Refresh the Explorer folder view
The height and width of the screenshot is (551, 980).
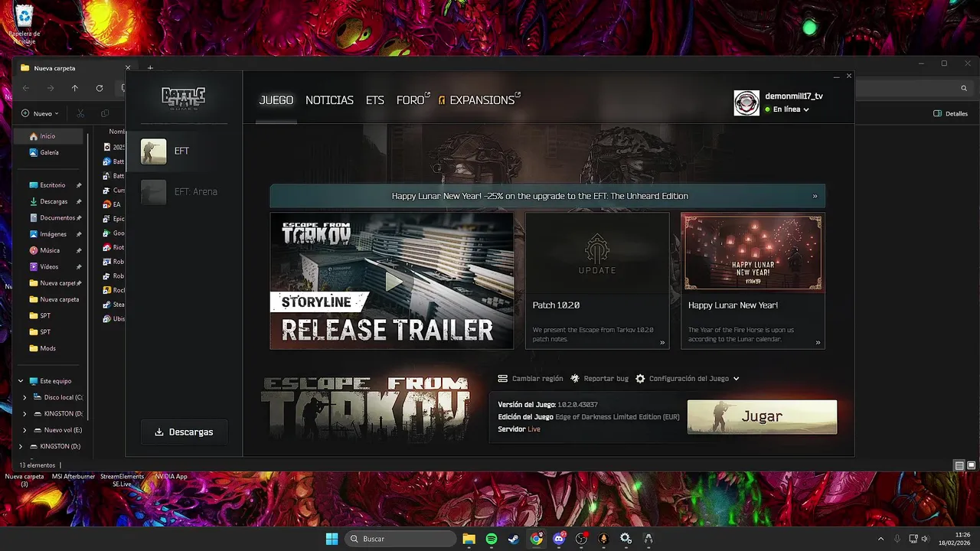[100, 88]
